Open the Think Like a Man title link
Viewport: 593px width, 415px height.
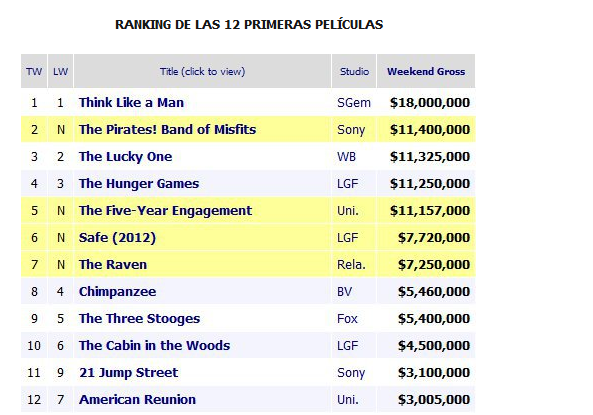point(131,103)
